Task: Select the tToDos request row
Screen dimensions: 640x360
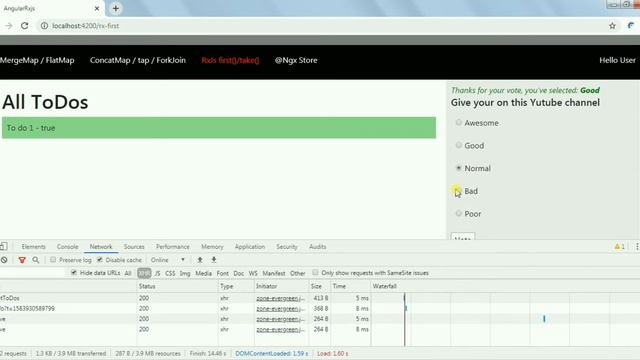Action: coord(320,298)
